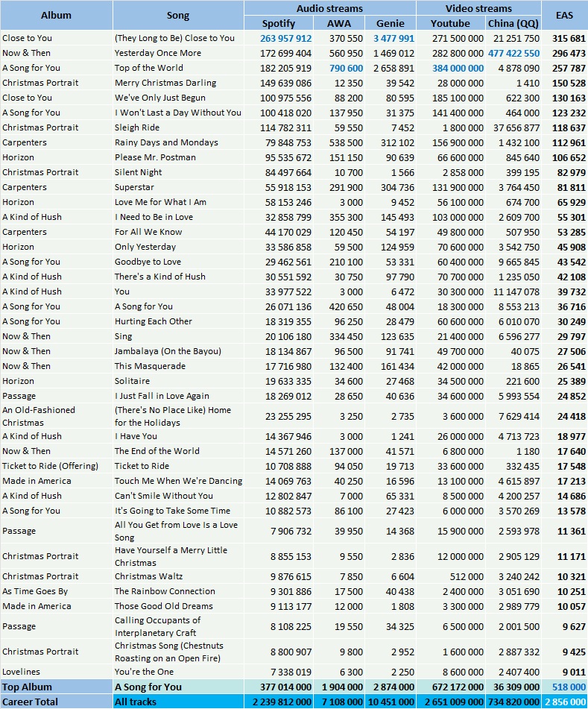Select I Won't Last a Day Without You
The width and height of the screenshot is (588, 709).
pos(177,113)
